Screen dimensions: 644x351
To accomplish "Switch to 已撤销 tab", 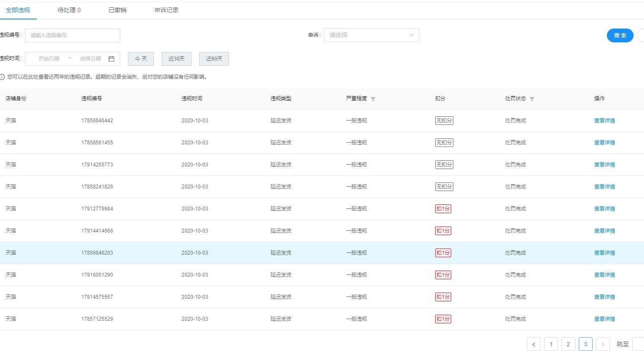I will (x=118, y=10).
